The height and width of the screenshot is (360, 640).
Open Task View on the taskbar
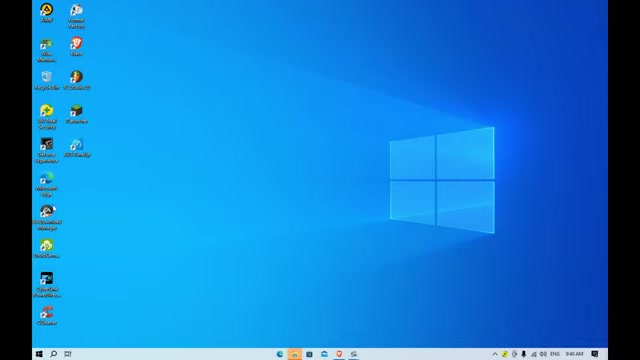pyautogui.click(x=68, y=354)
